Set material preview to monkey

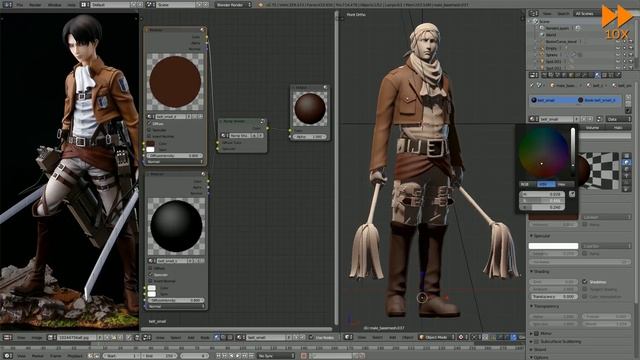[x=627, y=176]
